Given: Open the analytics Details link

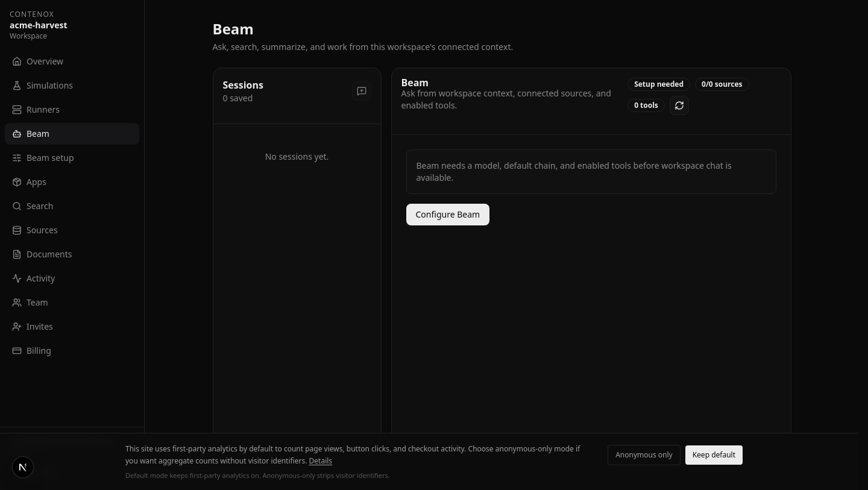Looking at the screenshot, I should pos(321,461).
